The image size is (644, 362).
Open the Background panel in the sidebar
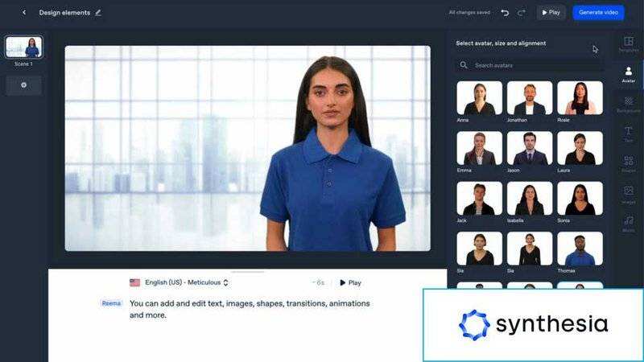click(x=629, y=105)
